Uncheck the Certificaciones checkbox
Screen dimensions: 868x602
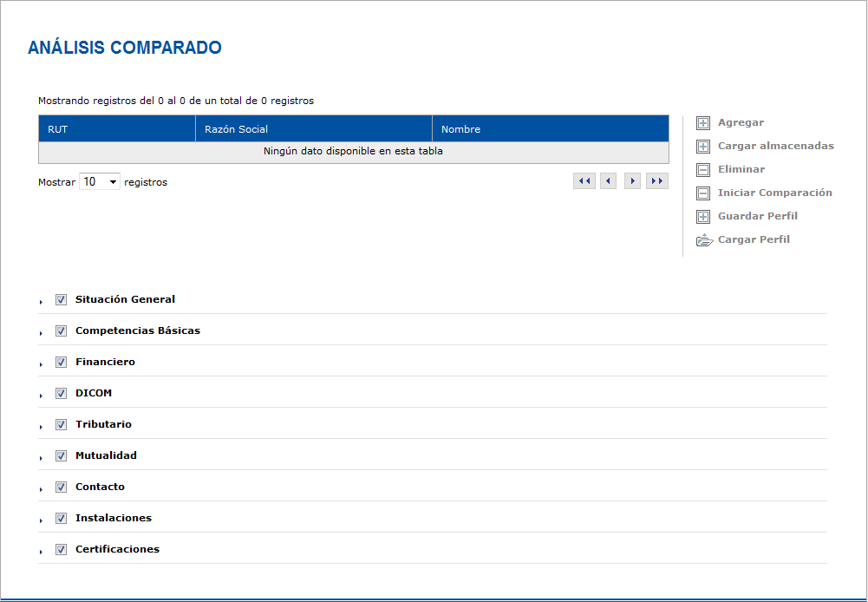(x=61, y=549)
